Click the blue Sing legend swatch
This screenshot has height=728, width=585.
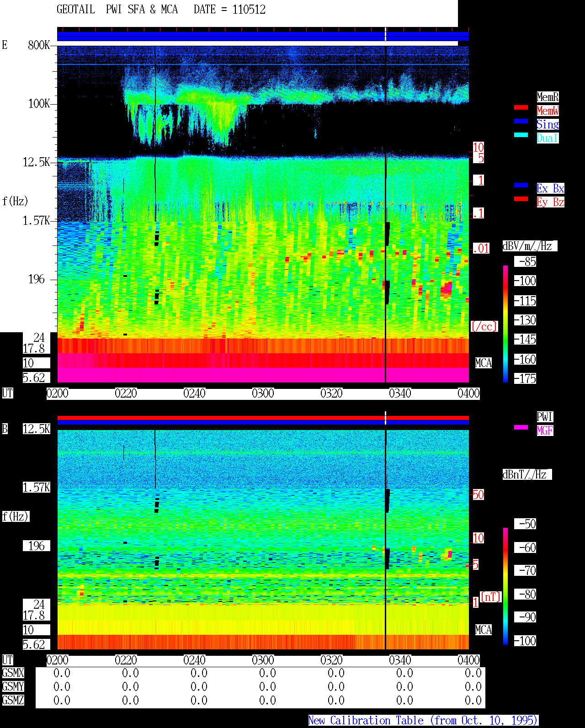point(521,121)
